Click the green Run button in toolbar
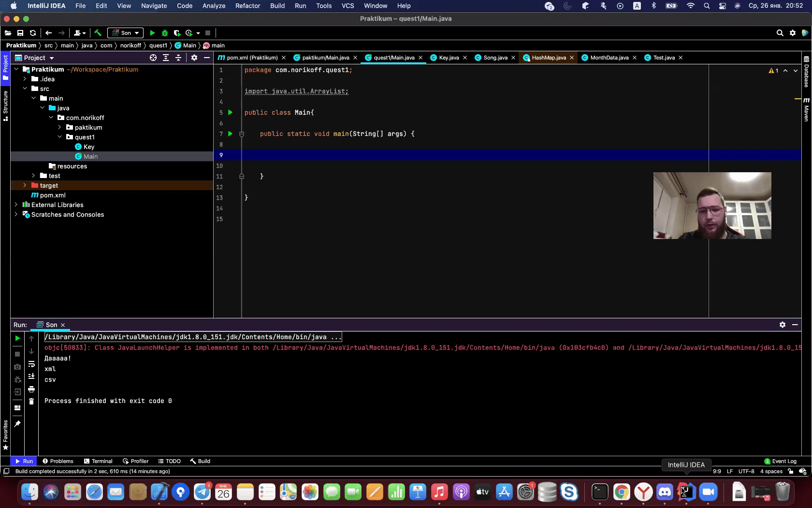This screenshot has height=508, width=812. coord(152,33)
